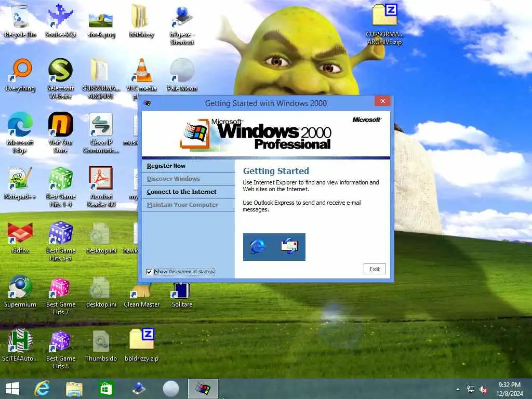Image resolution: width=532 pixels, height=399 pixels.
Task: Launch Internet Explorer from Getting Started panel
Action: point(258,247)
